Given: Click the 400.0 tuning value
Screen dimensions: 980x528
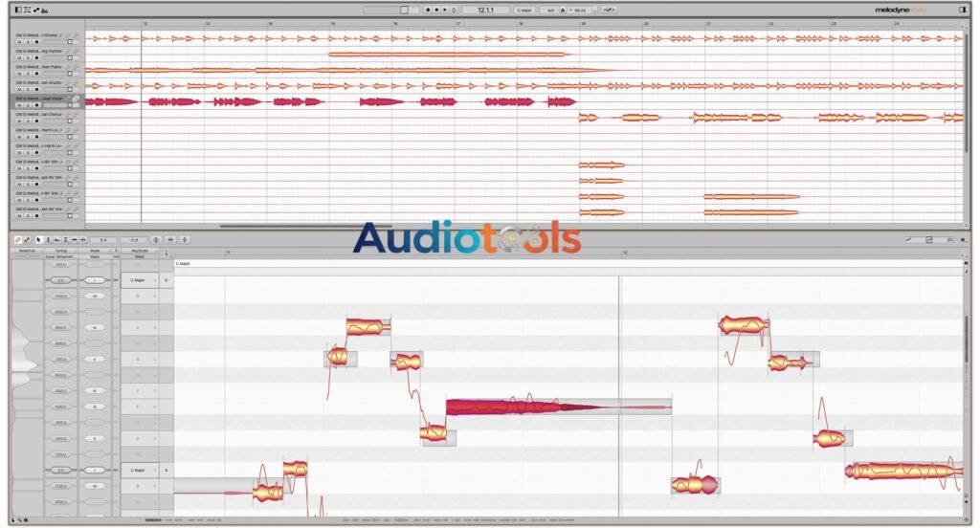Looking at the screenshot, I should coord(60,407).
